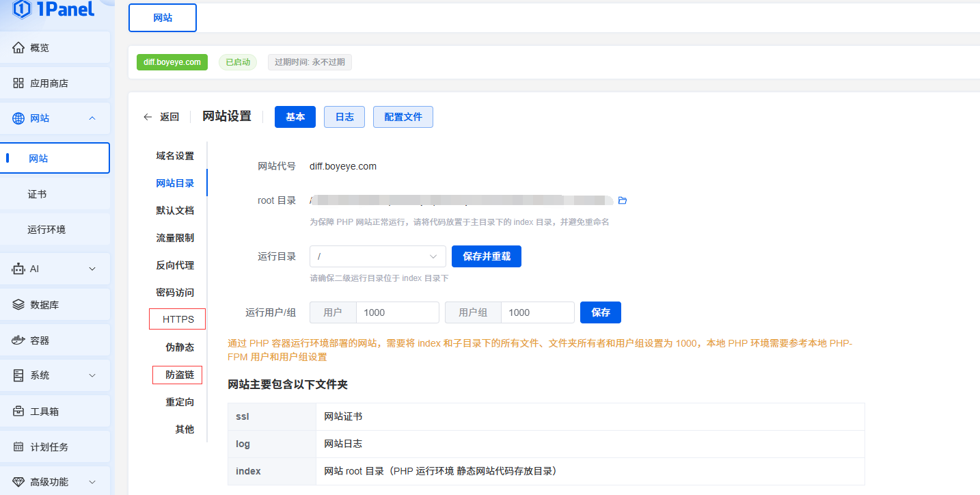Click the back arrow icon beside 返回
The width and height of the screenshot is (980, 495).
[x=148, y=117]
